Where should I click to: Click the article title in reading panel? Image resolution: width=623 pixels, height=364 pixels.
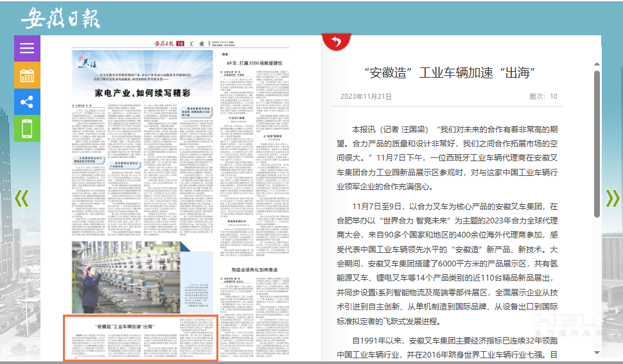450,73
